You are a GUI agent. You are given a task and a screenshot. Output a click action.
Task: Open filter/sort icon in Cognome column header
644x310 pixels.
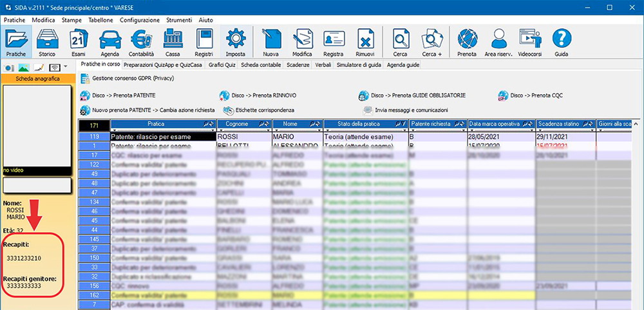264,123
